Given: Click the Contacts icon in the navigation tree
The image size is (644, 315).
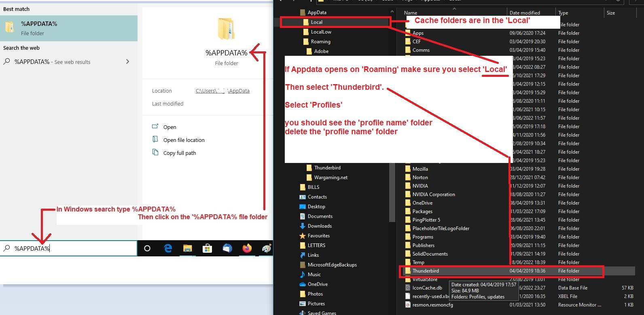Looking at the screenshot, I should pyautogui.click(x=303, y=197).
